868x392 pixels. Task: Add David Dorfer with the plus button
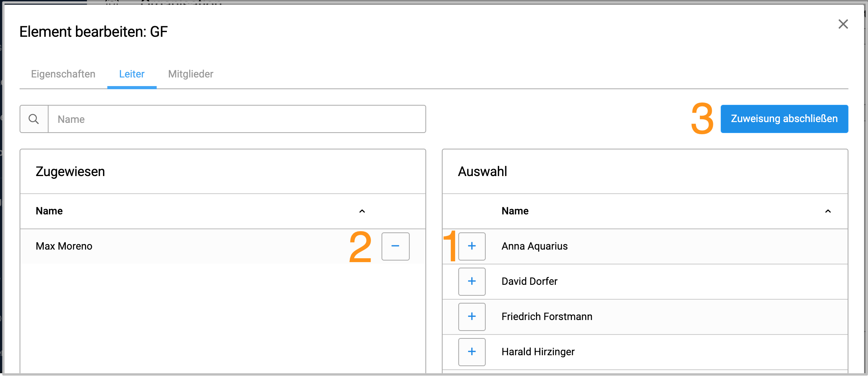coord(472,281)
